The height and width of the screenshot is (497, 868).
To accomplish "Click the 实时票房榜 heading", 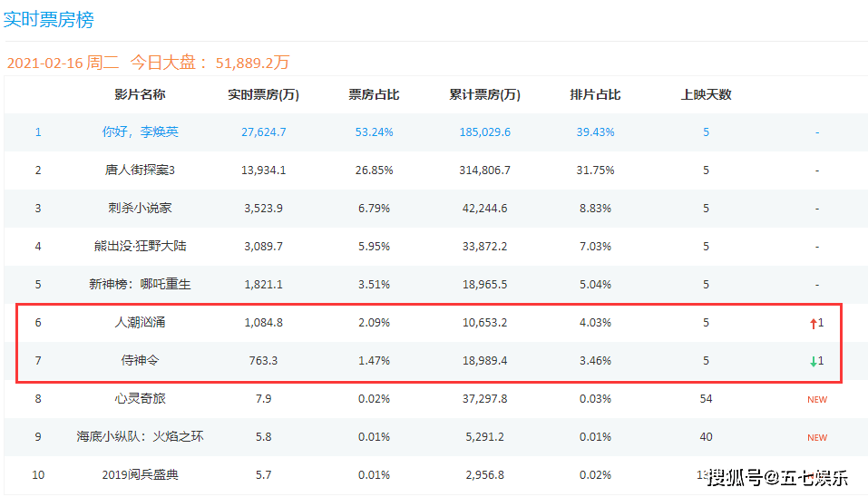I will pyautogui.click(x=49, y=19).
